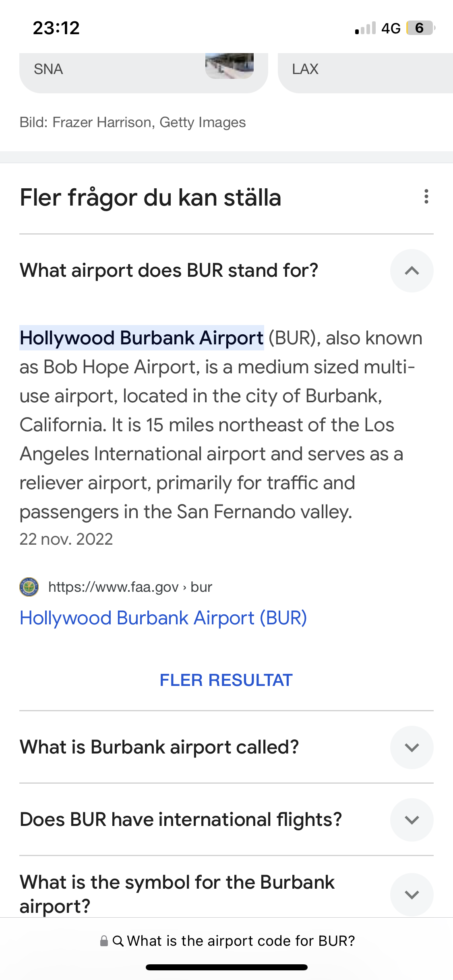Image resolution: width=453 pixels, height=980 pixels.
Task: Tap the cellular signal strength icon
Action: point(365,28)
